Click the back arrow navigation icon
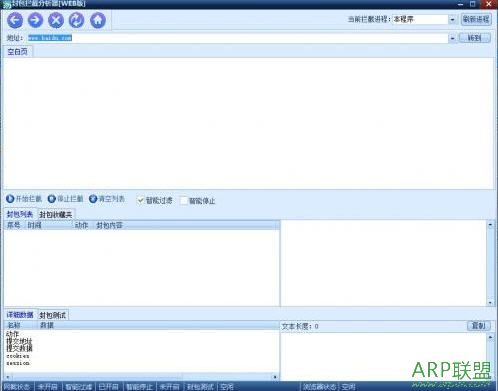The height and width of the screenshot is (391, 498). click(x=15, y=20)
